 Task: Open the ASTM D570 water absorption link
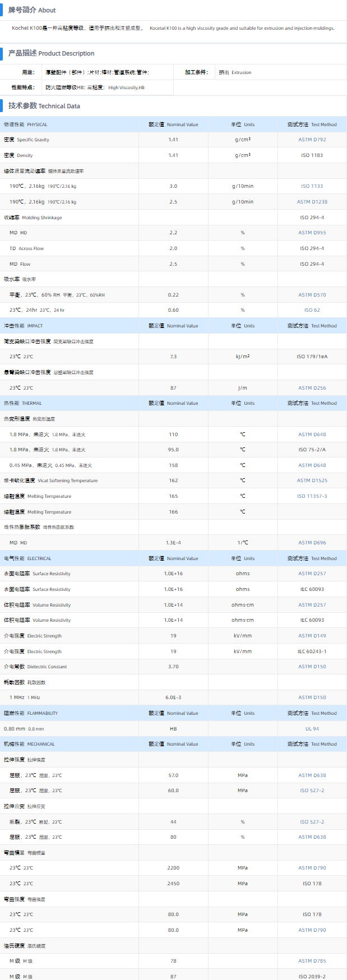312,295
